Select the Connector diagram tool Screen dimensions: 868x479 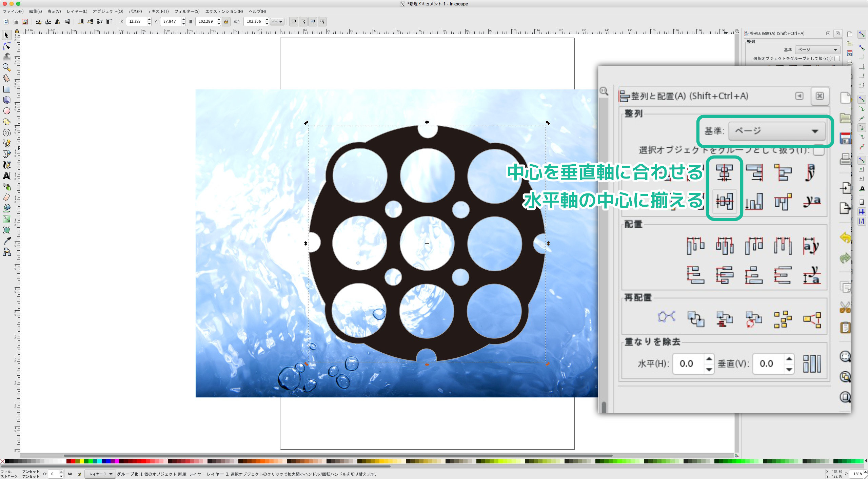tap(6, 252)
